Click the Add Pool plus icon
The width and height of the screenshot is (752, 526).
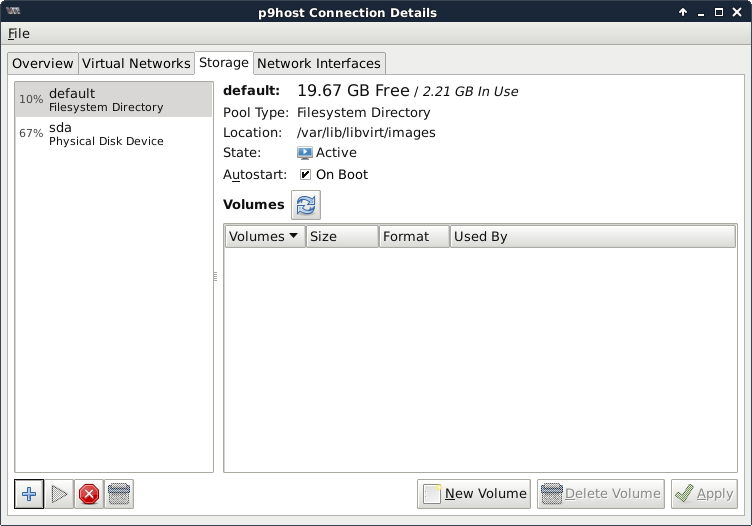(x=30, y=494)
